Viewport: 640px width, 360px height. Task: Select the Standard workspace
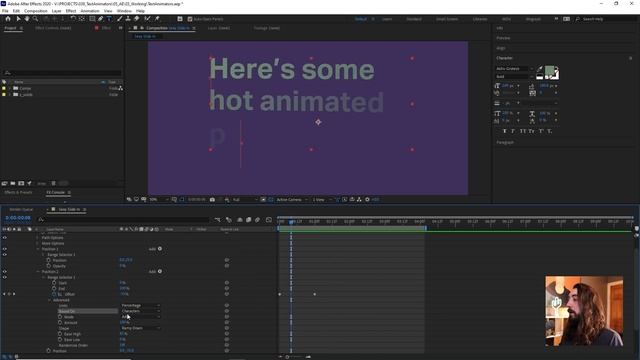coord(413,19)
